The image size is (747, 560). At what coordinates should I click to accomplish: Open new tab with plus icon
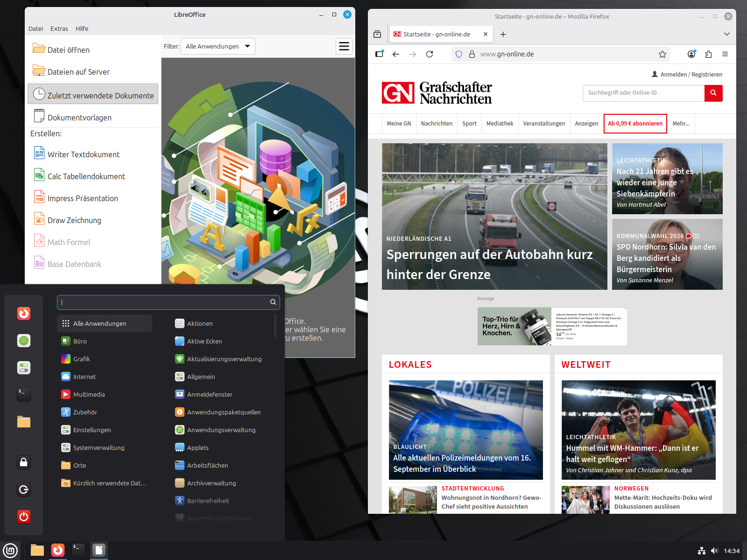[503, 34]
